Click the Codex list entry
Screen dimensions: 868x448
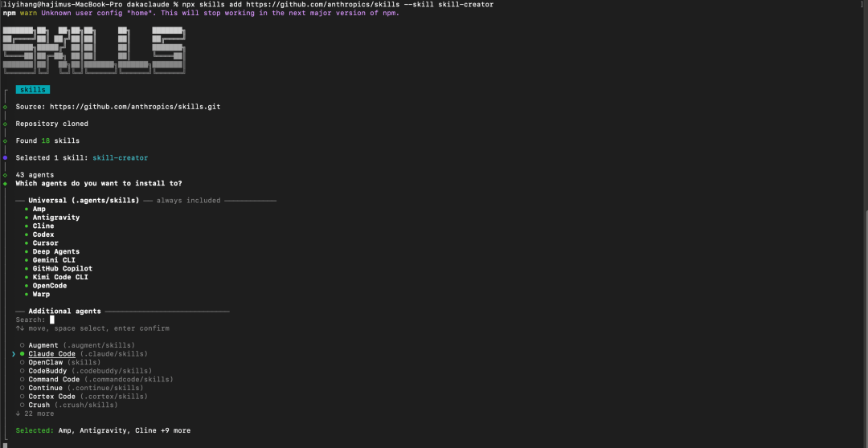43,234
